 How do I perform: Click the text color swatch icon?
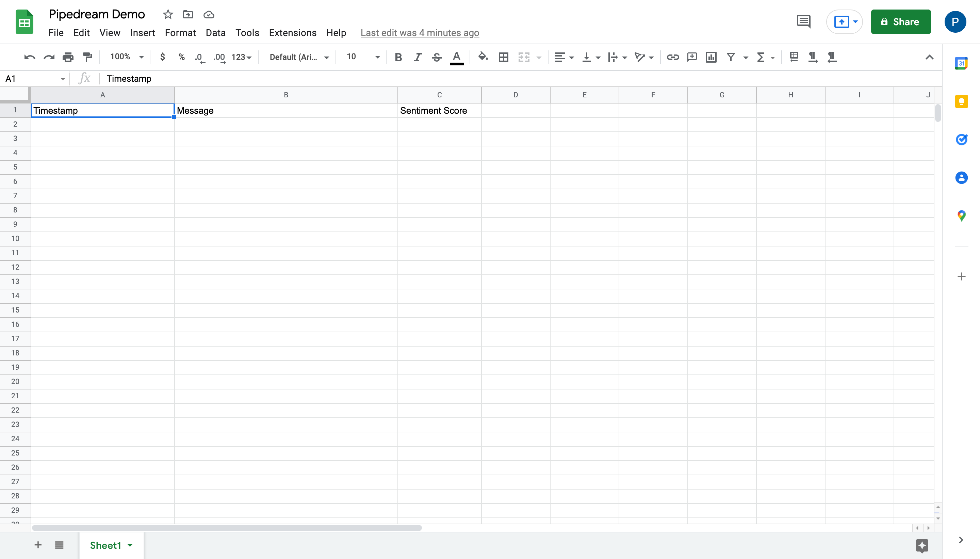[x=456, y=57]
